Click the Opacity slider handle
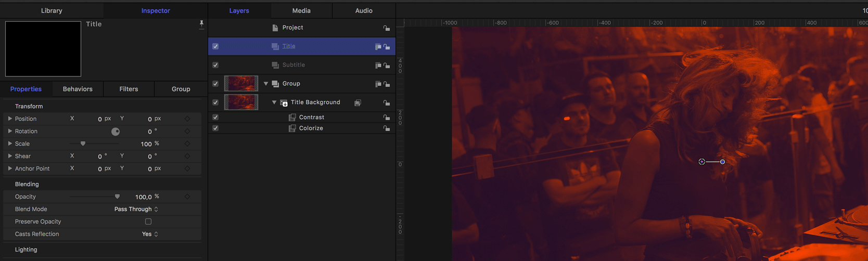The width and height of the screenshot is (868, 261). pos(117,197)
